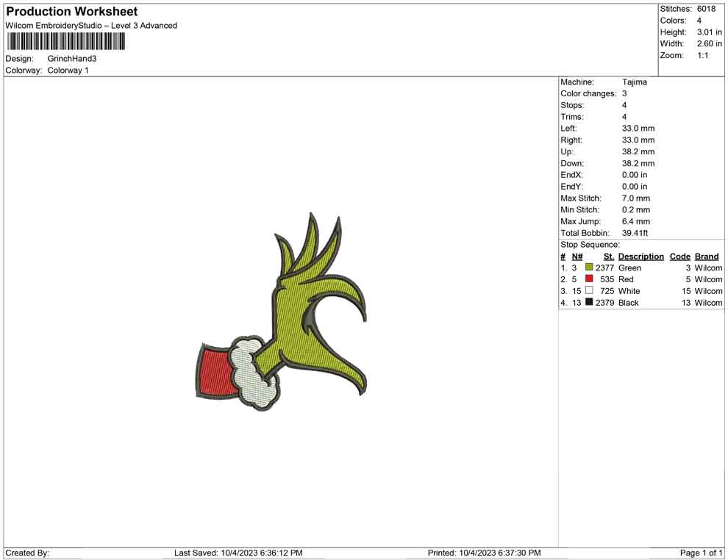The height and width of the screenshot is (560, 728).
Task: Click the Down label
Action: 572,163
